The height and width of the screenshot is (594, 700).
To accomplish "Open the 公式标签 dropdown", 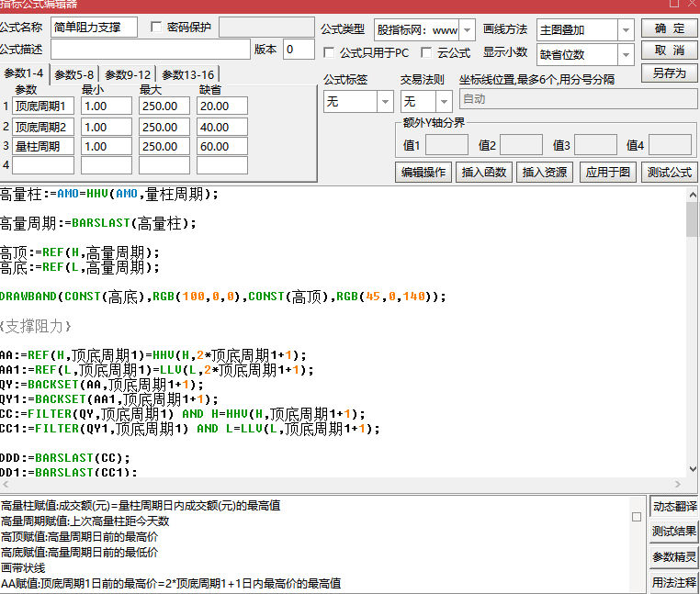I will 385,102.
